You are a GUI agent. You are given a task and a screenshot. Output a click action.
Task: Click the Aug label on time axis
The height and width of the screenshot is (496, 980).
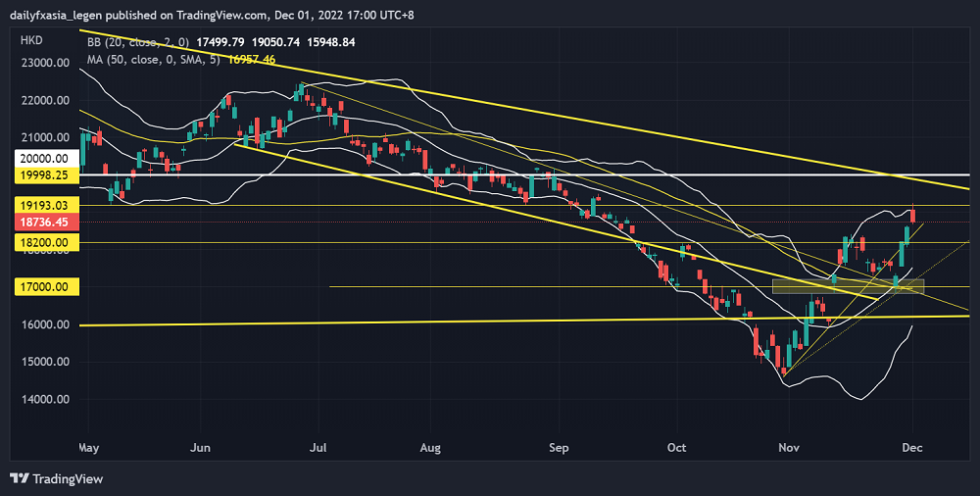point(430,448)
